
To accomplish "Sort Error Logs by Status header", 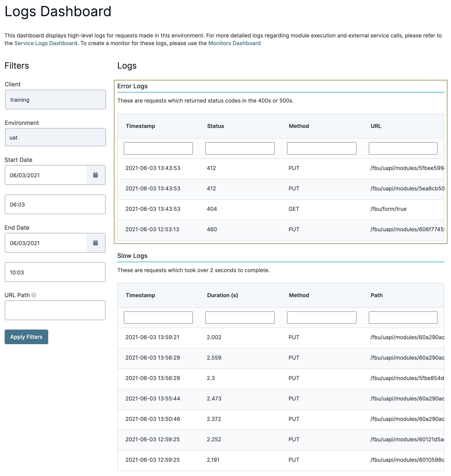I will [215, 126].
